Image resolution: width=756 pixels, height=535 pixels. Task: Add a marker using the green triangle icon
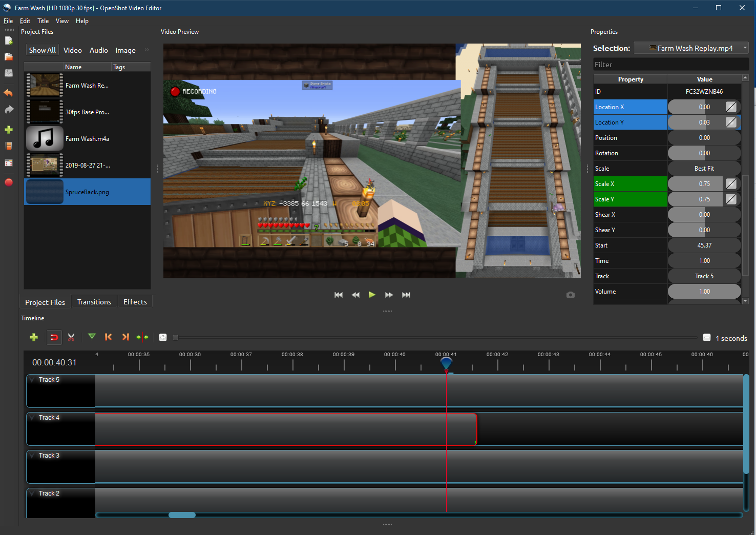pos(92,337)
